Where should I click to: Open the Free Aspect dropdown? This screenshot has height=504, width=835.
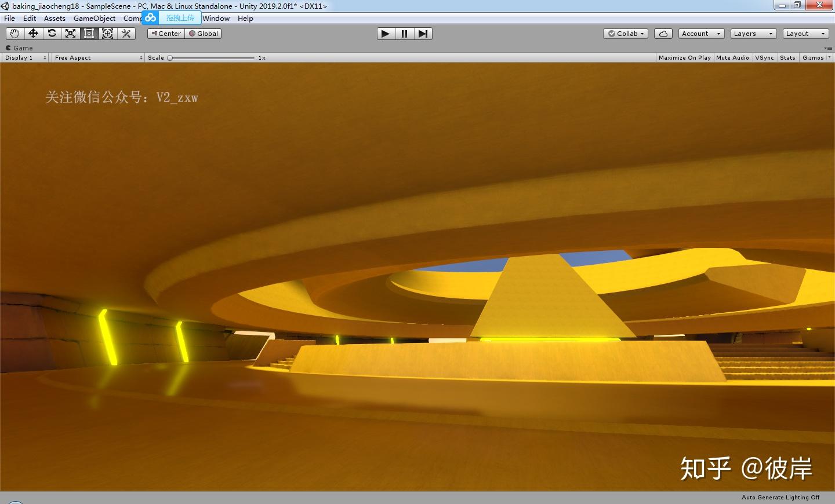[98, 58]
